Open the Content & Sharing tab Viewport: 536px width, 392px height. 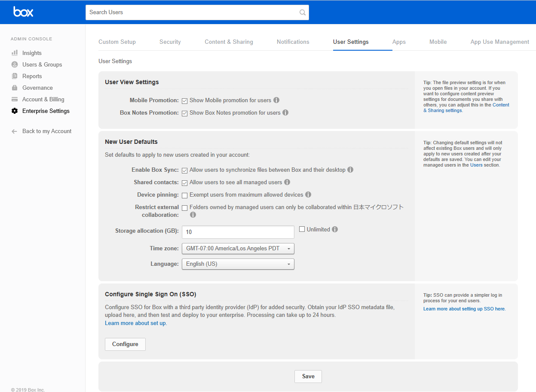click(x=229, y=42)
